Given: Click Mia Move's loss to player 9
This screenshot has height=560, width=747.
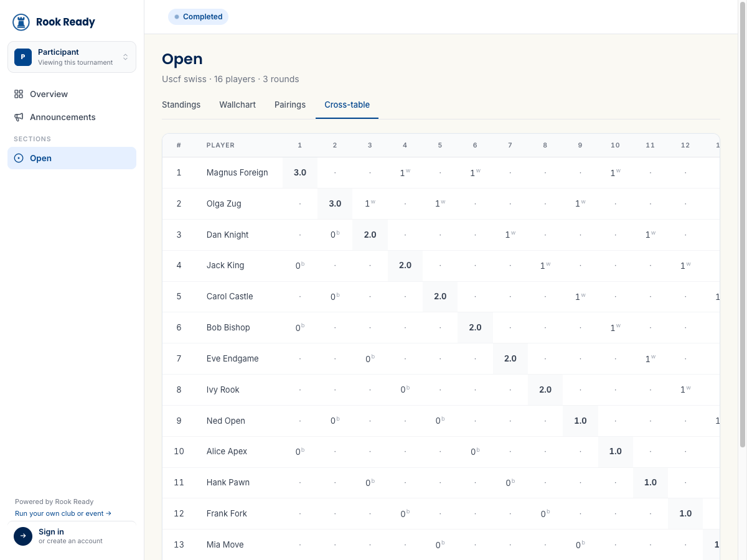Looking at the screenshot, I should click(x=580, y=544).
